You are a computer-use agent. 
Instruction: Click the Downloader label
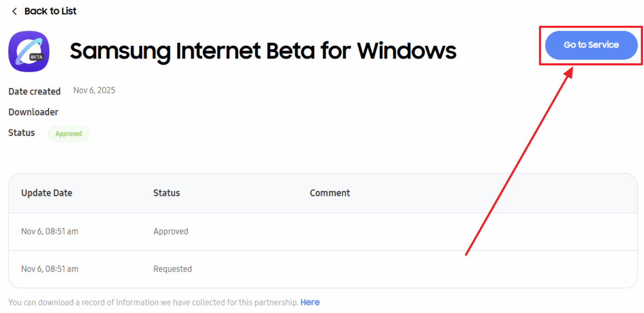tap(33, 112)
